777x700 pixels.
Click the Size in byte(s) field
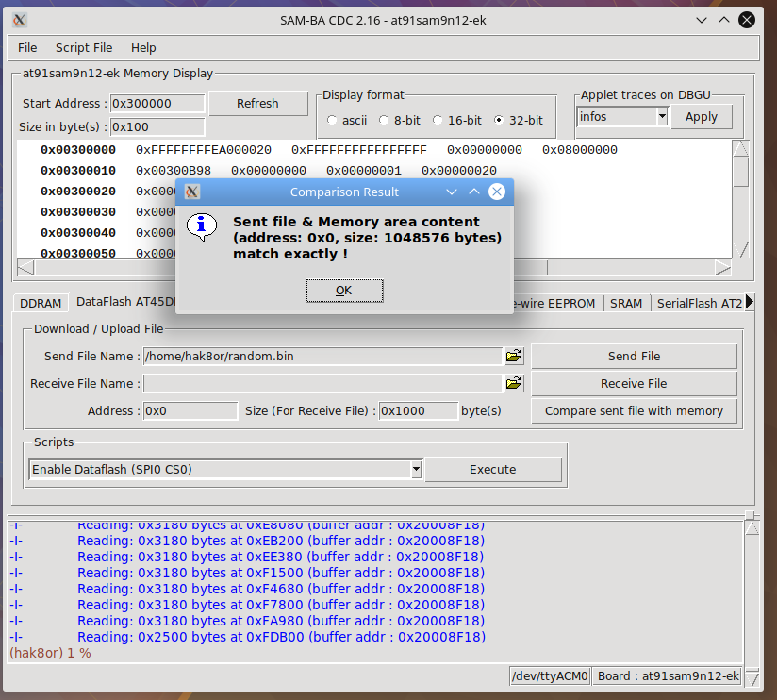(x=157, y=127)
